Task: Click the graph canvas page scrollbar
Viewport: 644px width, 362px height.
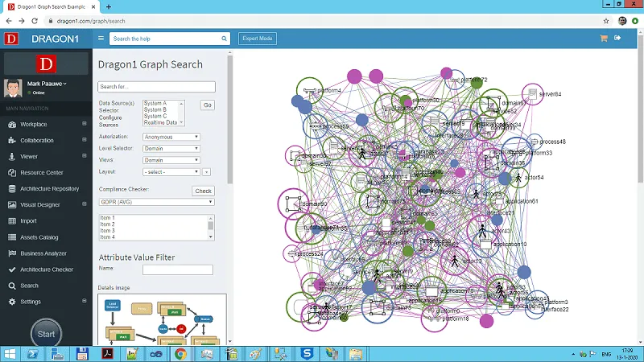Action: (641, 107)
